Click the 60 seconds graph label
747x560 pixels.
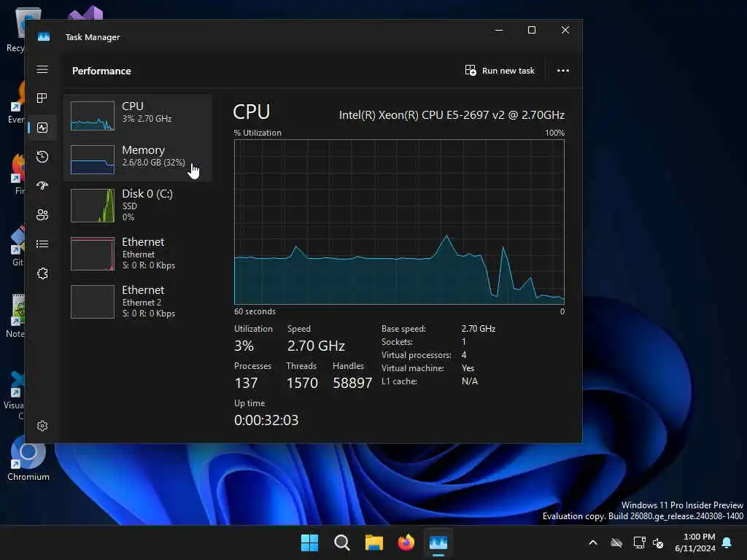(255, 311)
